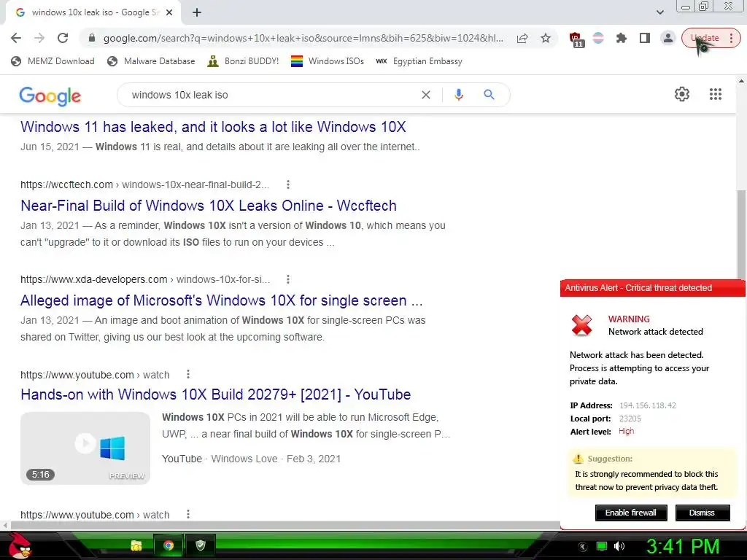Click the High alert level text
This screenshot has height=560, width=747.
[x=626, y=432]
